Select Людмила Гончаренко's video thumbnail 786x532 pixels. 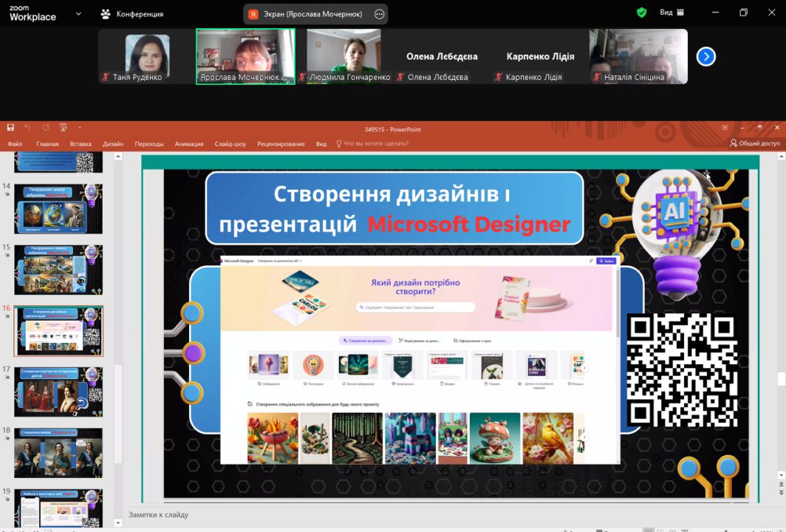(344, 56)
